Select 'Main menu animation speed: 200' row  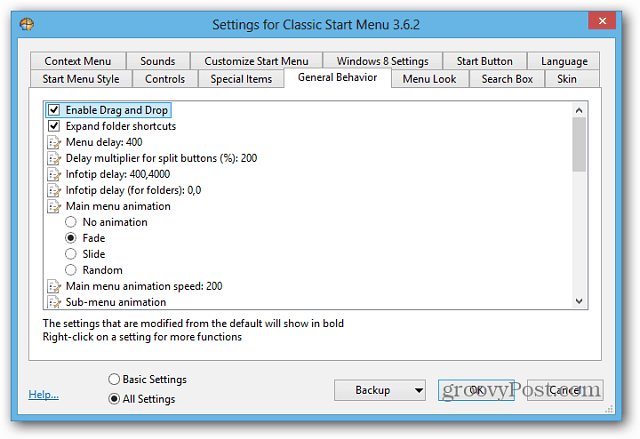(144, 286)
